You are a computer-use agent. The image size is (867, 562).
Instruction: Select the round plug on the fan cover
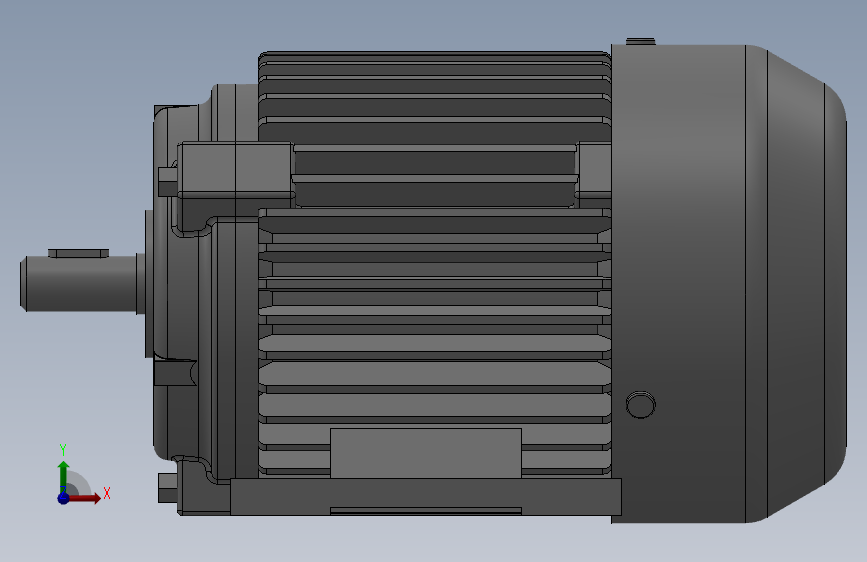click(641, 405)
